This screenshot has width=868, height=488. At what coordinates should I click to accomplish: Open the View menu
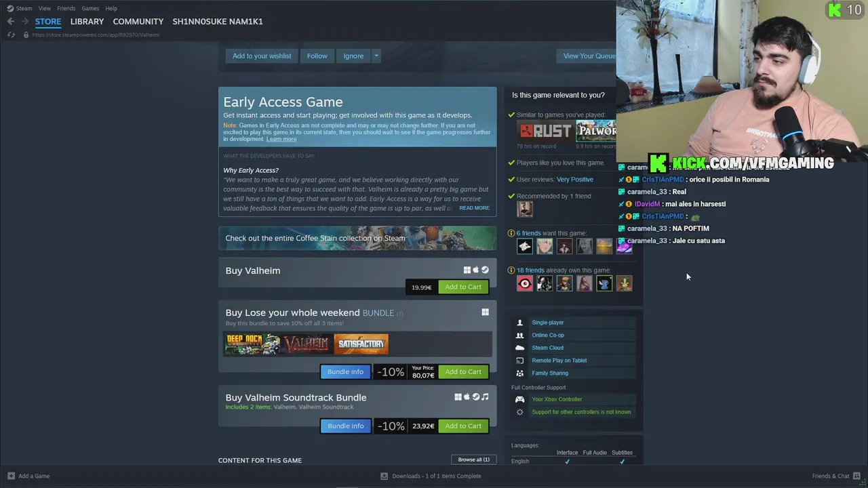[x=45, y=8]
